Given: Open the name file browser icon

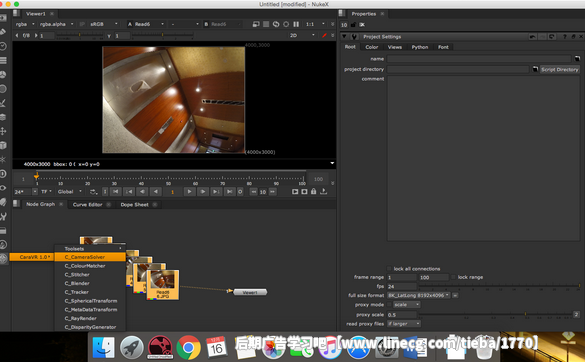Looking at the screenshot, I should (x=577, y=59).
